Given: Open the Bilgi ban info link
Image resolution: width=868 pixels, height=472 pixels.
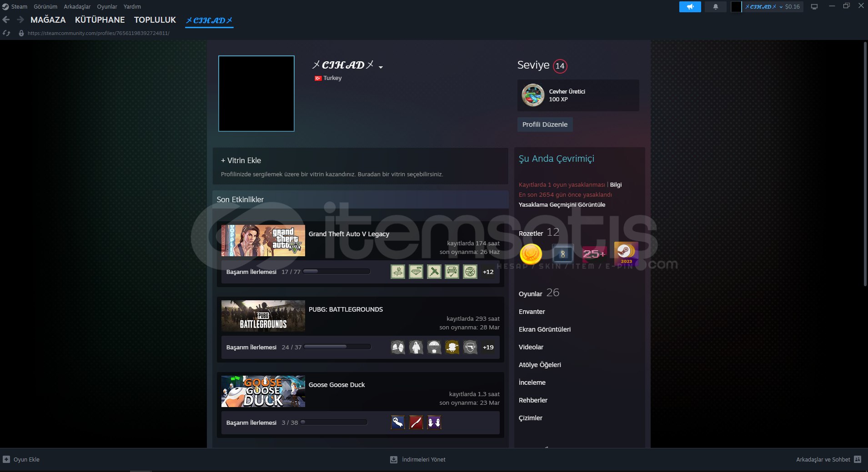Looking at the screenshot, I should click(616, 184).
